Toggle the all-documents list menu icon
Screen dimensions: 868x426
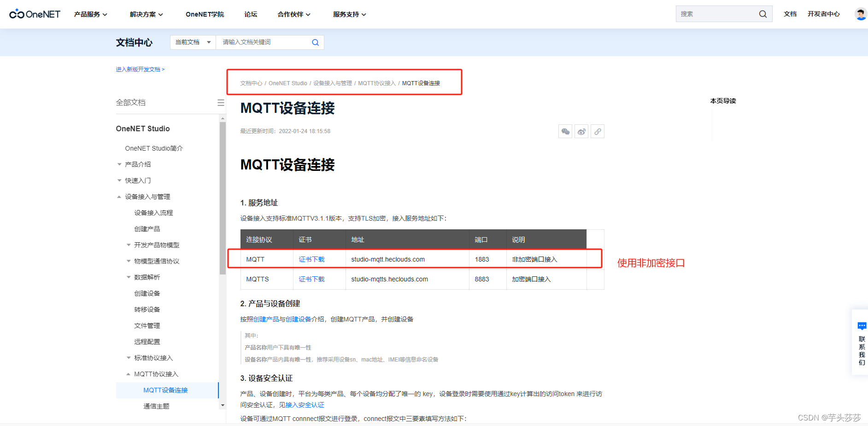click(221, 103)
